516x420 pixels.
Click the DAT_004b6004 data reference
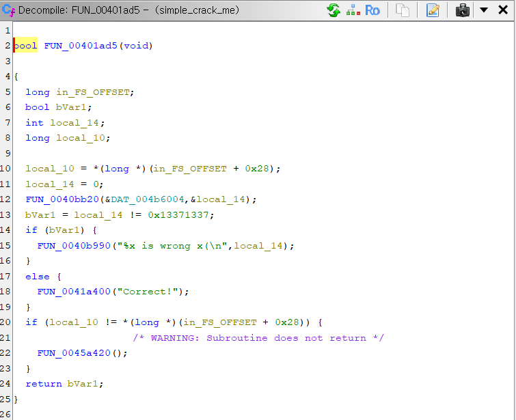pyautogui.click(x=148, y=199)
